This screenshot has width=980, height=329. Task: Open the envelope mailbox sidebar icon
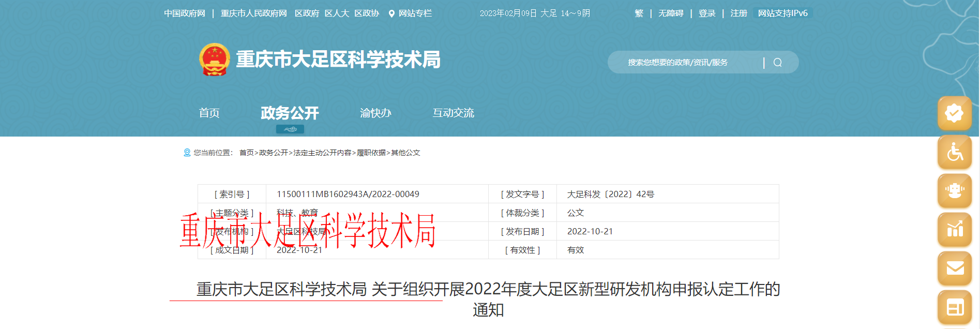(954, 268)
